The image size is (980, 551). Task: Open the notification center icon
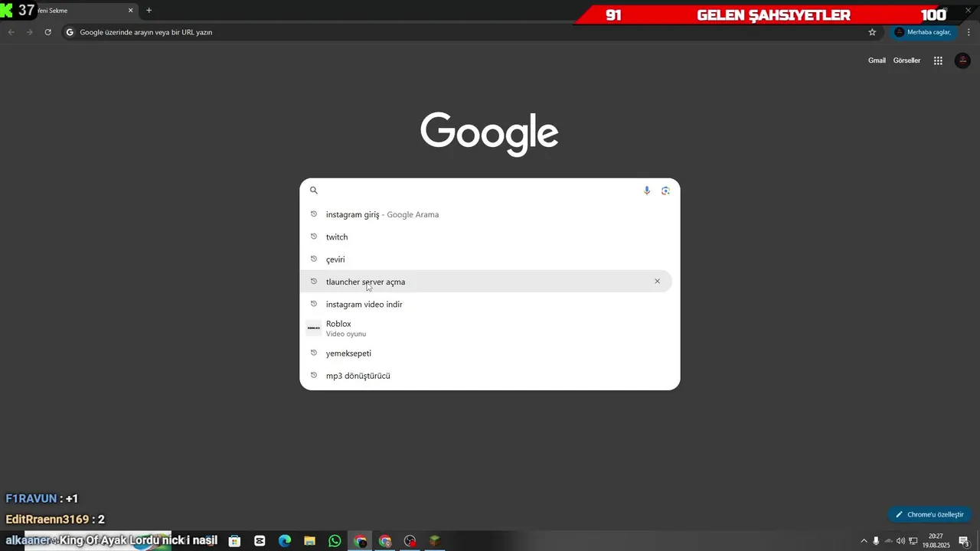click(964, 541)
